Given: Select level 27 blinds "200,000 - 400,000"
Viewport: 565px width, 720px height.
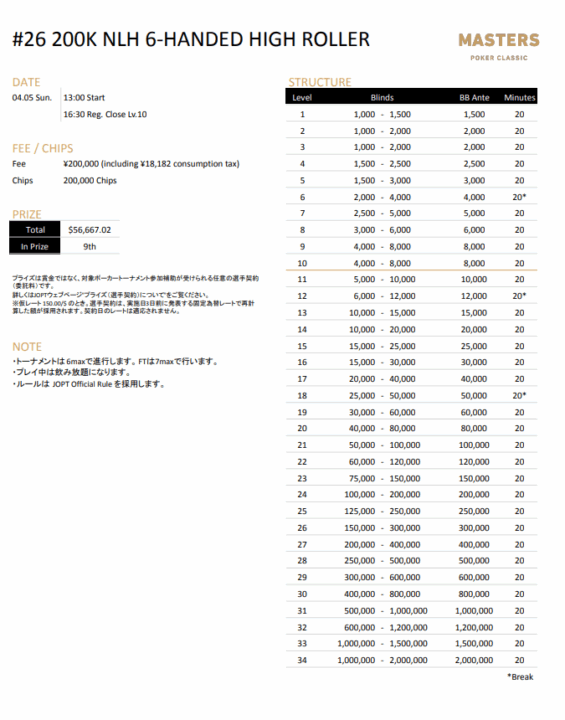Looking at the screenshot, I should coord(382,545).
